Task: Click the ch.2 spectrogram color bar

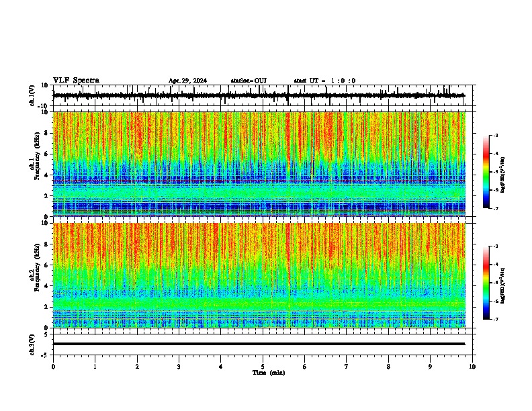Action: click(x=486, y=283)
